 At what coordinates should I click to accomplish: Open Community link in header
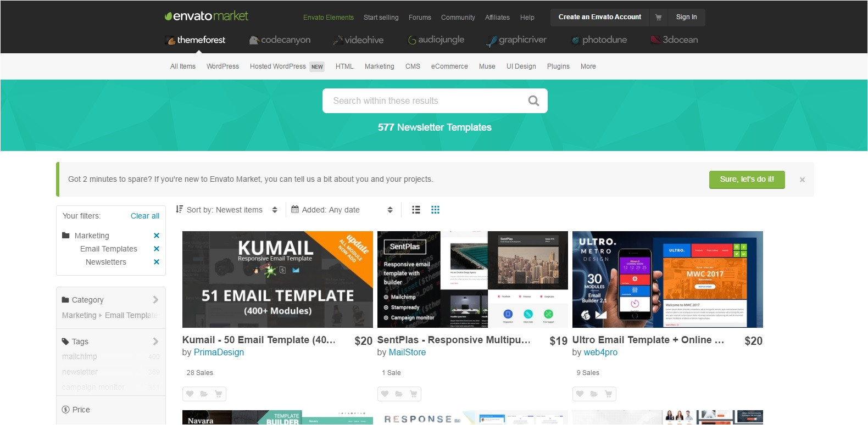458,18
